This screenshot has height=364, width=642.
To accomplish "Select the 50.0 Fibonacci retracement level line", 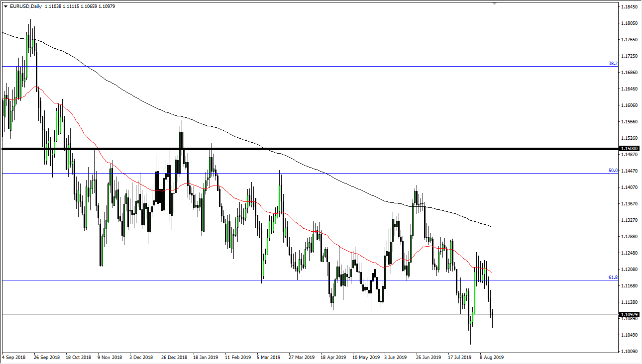I will [299, 173].
